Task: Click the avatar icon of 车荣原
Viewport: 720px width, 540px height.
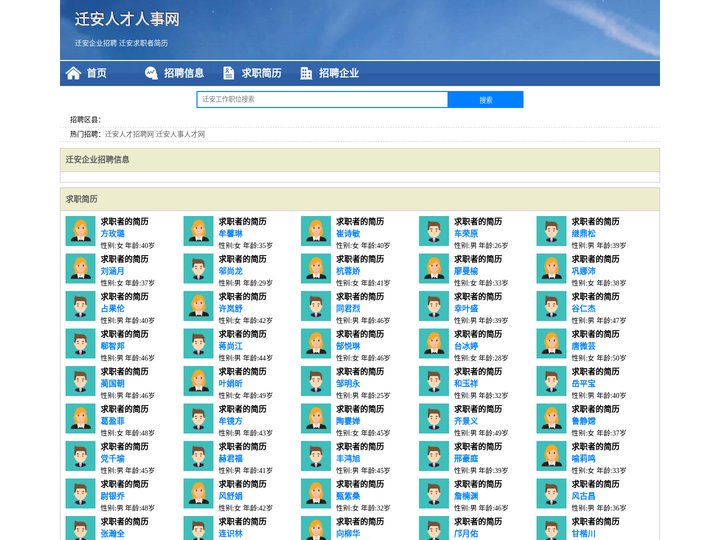Action: (x=434, y=231)
